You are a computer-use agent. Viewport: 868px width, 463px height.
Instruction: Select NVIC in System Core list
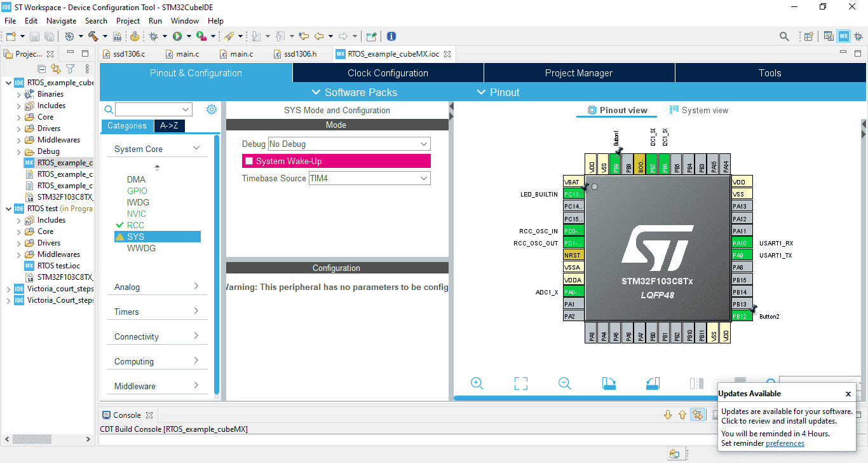[137, 214]
